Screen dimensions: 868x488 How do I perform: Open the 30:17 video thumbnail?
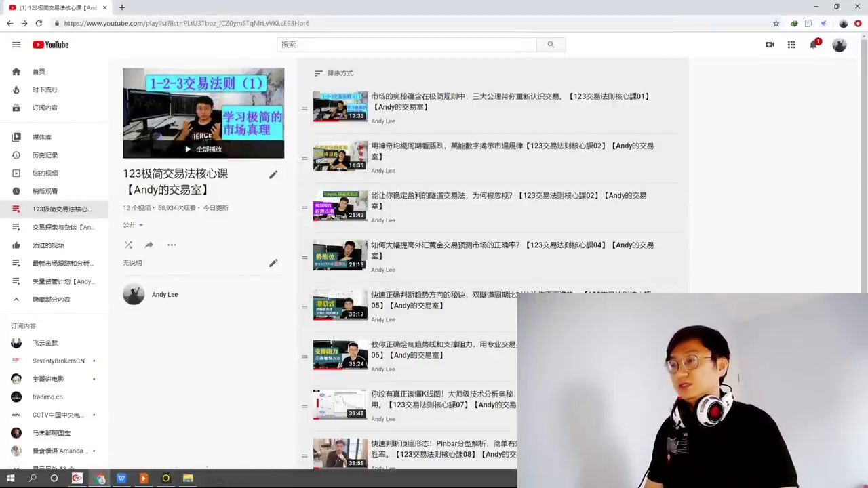(x=340, y=305)
